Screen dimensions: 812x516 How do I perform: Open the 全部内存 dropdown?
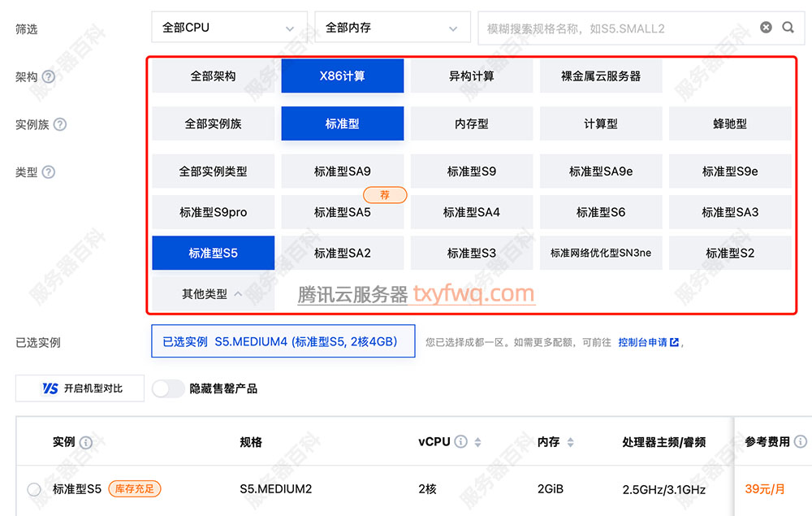pyautogui.click(x=392, y=28)
